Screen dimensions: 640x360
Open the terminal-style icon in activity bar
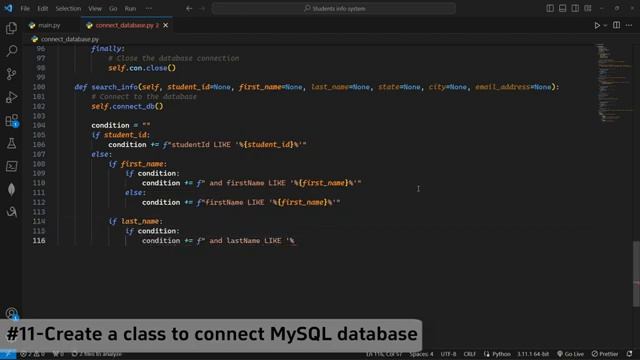point(11,166)
